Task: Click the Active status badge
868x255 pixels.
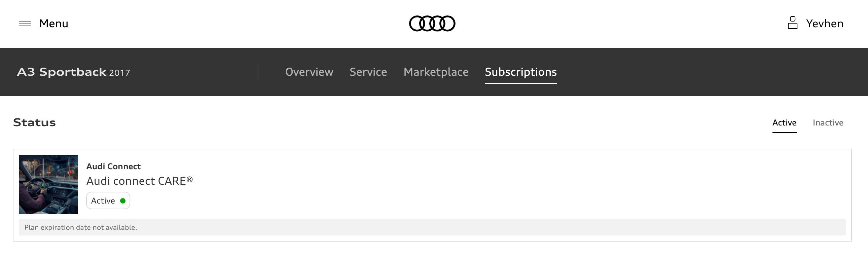Action: 108,201
